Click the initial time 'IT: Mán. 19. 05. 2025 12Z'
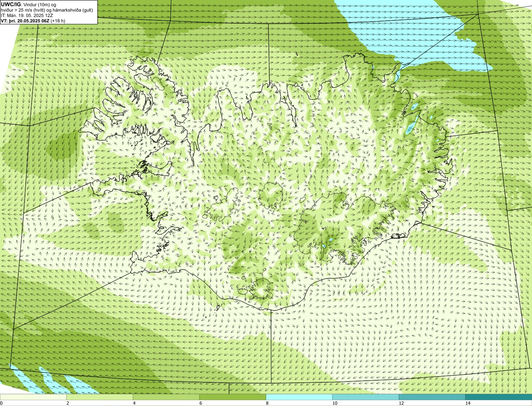This screenshot has height=406, width=532. (27, 15)
